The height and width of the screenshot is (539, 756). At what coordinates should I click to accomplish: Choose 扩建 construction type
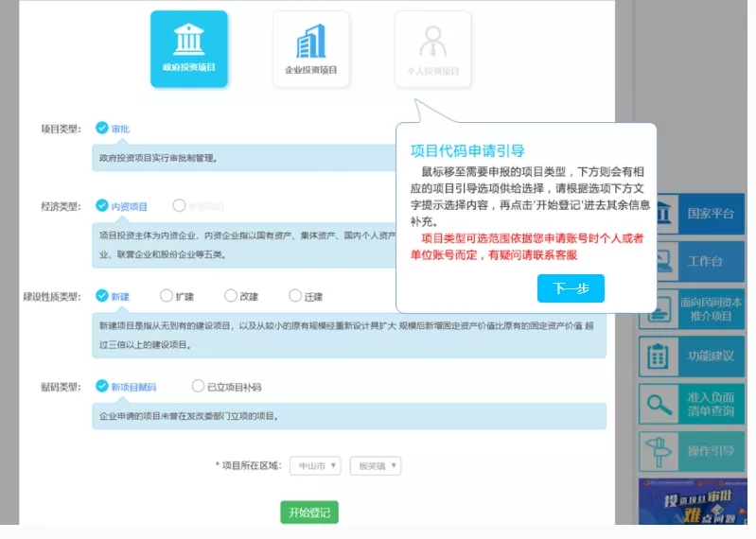click(x=177, y=296)
